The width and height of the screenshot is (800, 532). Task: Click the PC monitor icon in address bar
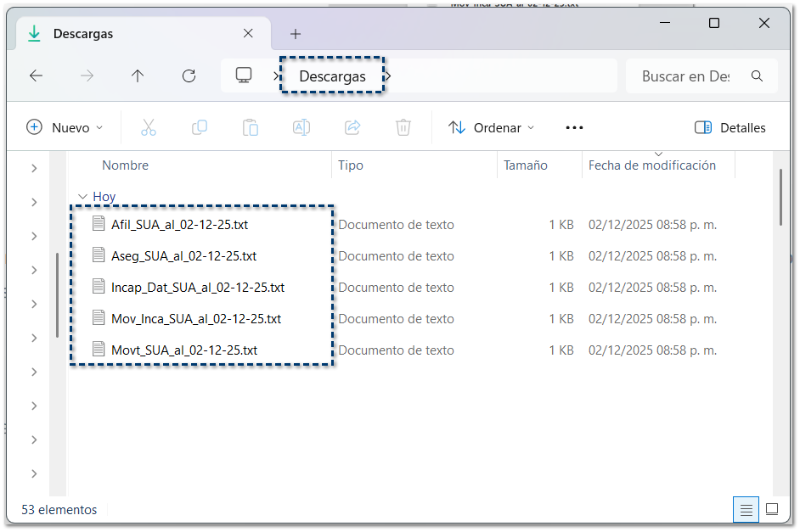pos(244,76)
